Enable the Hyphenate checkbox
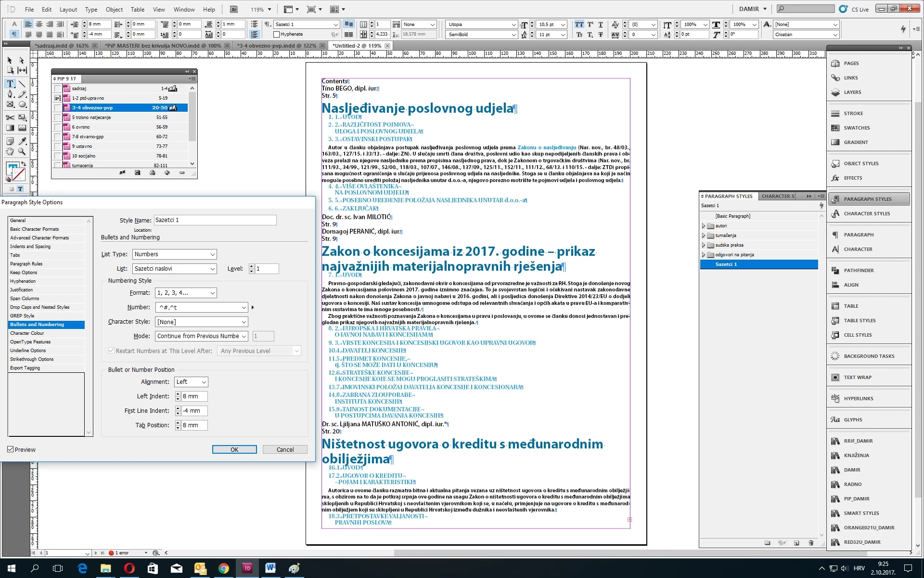Viewport: 924px width, 578px height. [x=277, y=34]
